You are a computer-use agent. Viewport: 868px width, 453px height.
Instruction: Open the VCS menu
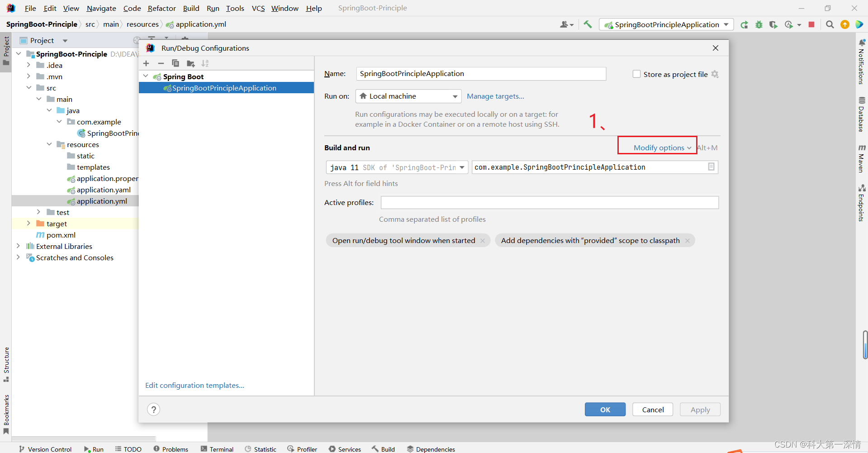coord(258,8)
